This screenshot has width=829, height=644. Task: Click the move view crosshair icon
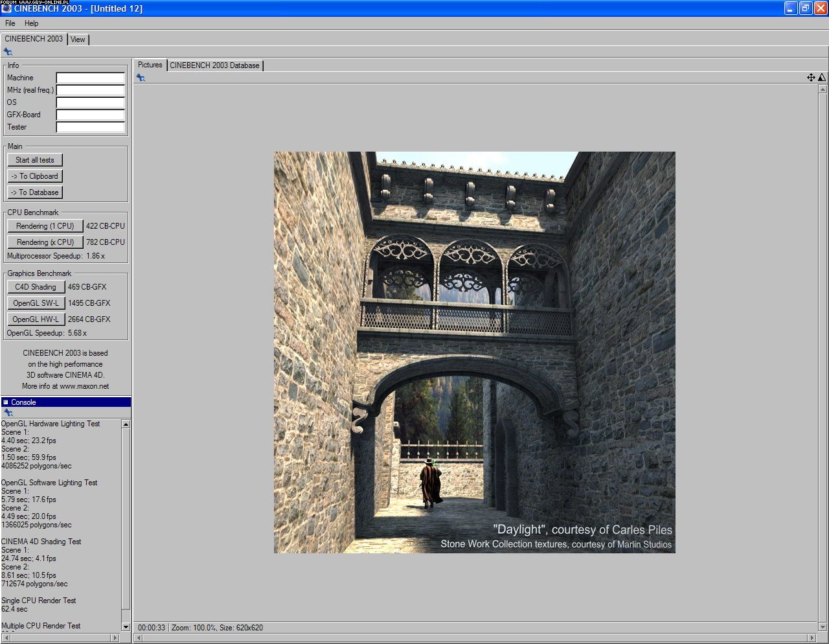click(x=811, y=77)
